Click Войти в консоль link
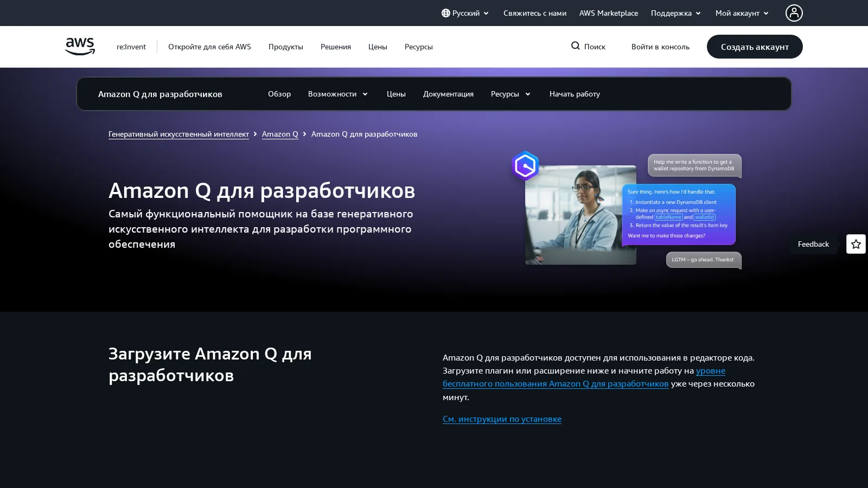 [x=660, y=47]
